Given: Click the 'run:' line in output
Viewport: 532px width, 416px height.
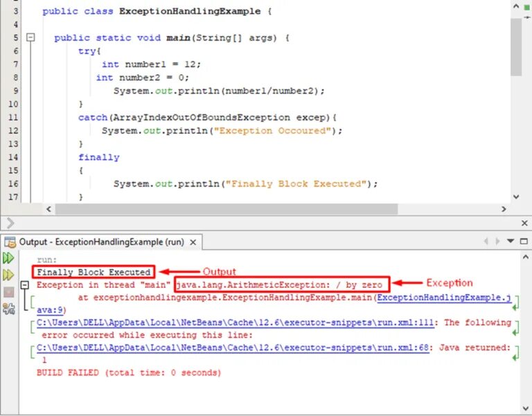Looking at the screenshot, I should [47, 260].
